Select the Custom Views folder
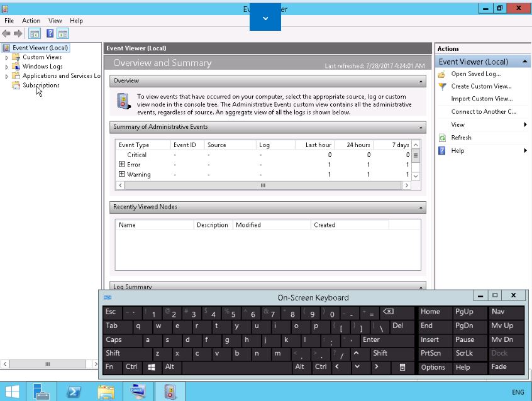 tap(42, 57)
